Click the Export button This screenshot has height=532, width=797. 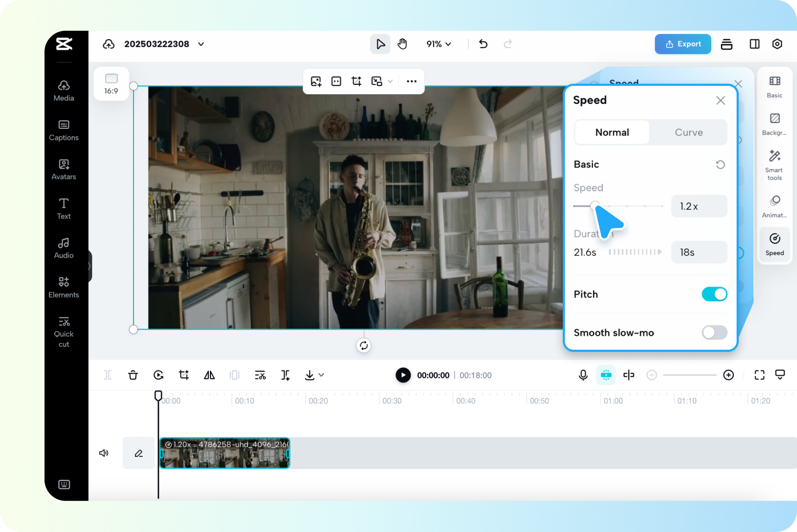(683, 44)
